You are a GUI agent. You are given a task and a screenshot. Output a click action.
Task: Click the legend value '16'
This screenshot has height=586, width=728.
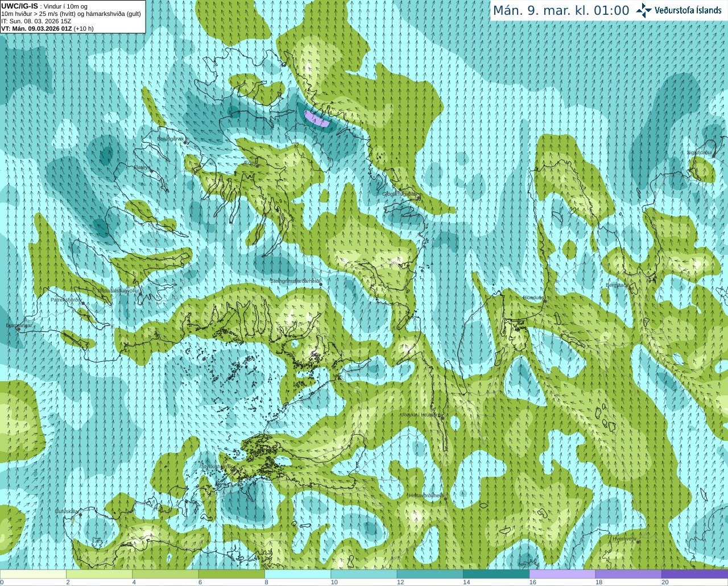[533, 582]
